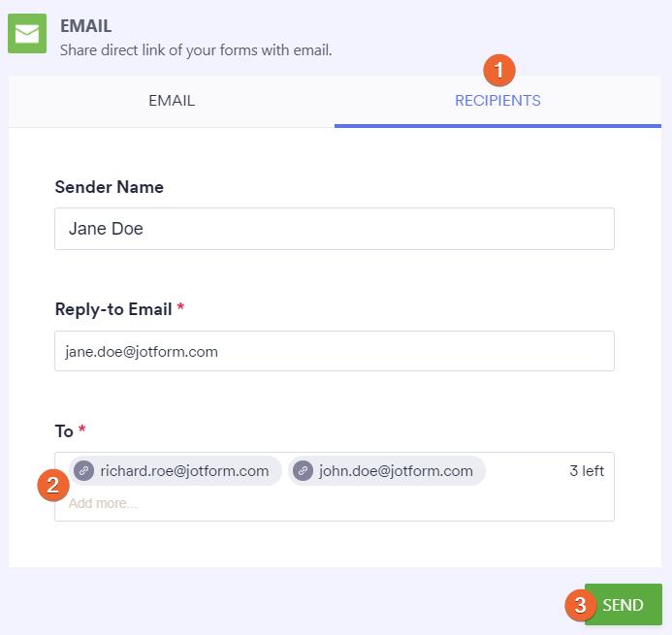Click link icon on john.doe@jotform.com chip
The image size is (672, 635).
[x=304, y=471]
